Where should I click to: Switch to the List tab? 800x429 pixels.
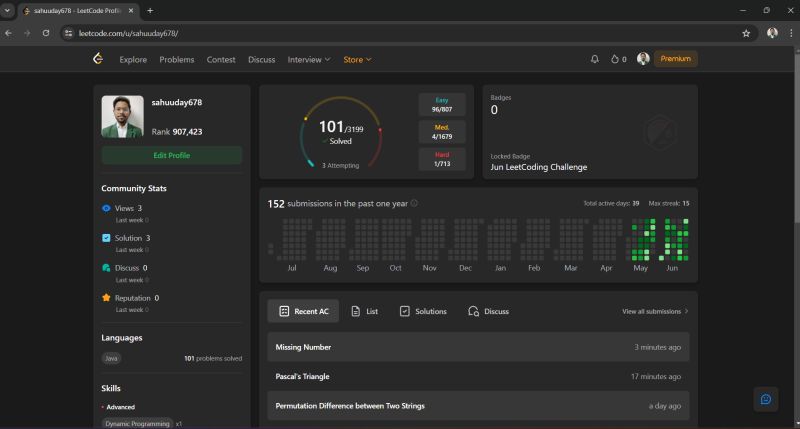tap(364, 312)
